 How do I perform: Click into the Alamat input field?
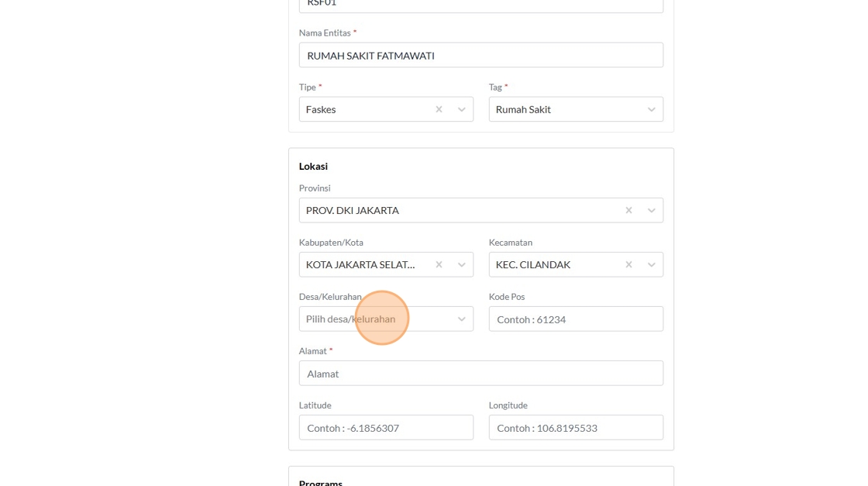pyautogui.click(x=480, y=373)
